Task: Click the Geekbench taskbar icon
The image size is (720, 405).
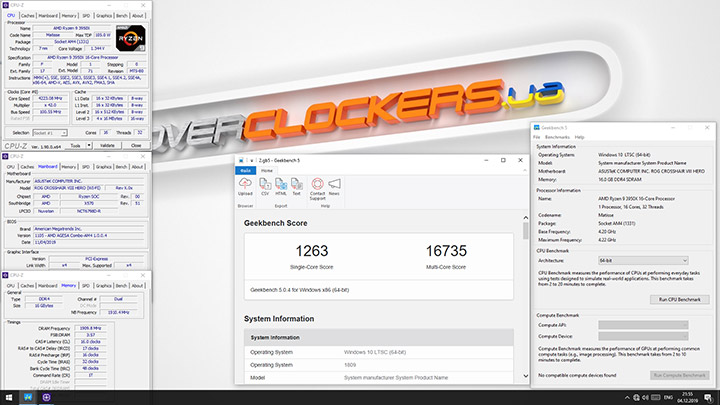Action: [x=28, y=397]
